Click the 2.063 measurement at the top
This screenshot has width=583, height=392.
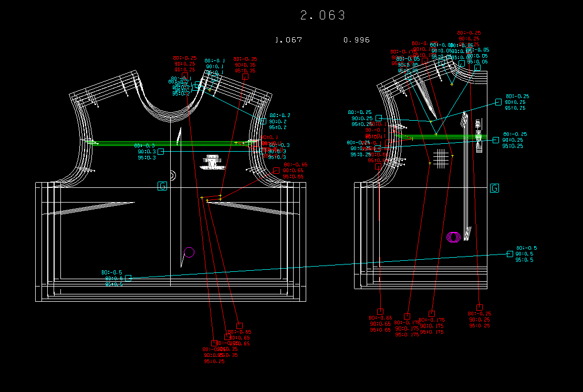point(322,16)
